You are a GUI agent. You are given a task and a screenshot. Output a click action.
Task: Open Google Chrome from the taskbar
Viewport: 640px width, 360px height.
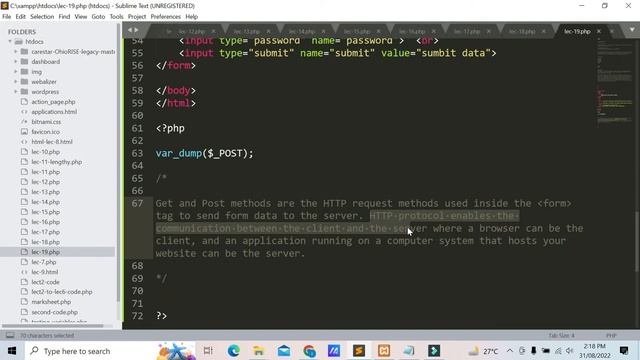point(309,351)
